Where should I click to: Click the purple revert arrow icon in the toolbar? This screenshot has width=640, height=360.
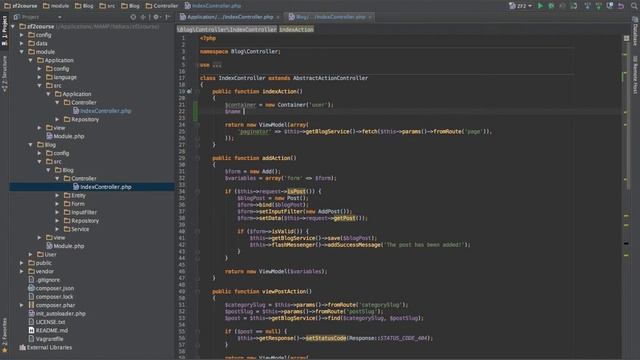click(x=620, y=6)
